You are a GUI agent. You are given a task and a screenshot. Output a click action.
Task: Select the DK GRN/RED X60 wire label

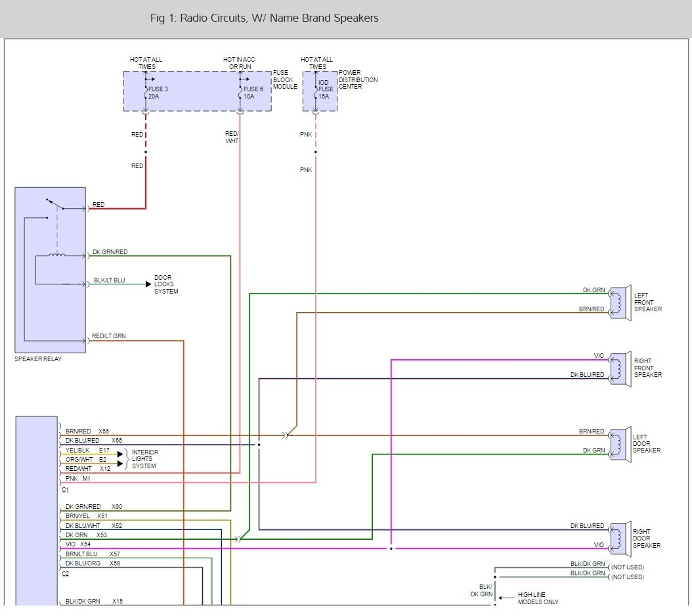pos(94,507)
